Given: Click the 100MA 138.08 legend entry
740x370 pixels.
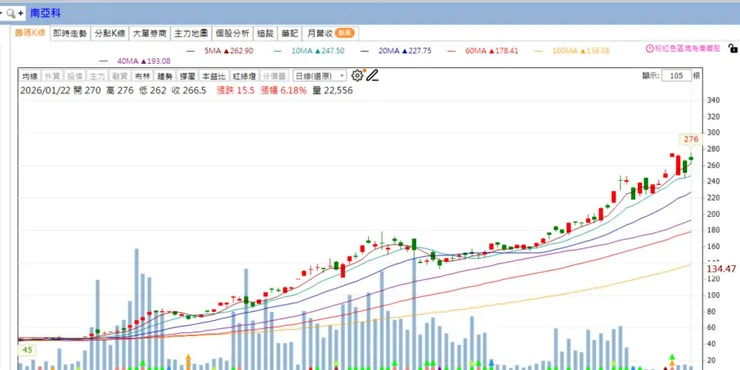Looking at the screenshot, I should tap(572, 51).
